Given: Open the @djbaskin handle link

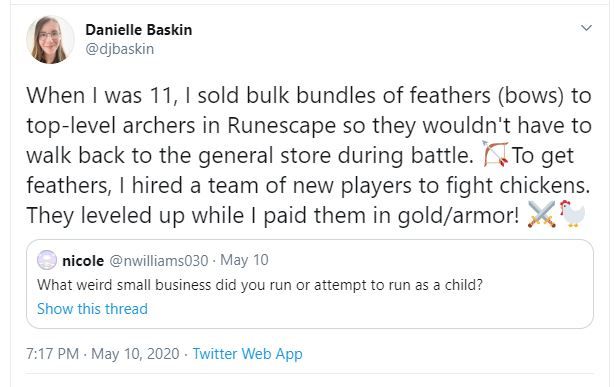Looking at the screenshot, I should click(x=119, y=49).
